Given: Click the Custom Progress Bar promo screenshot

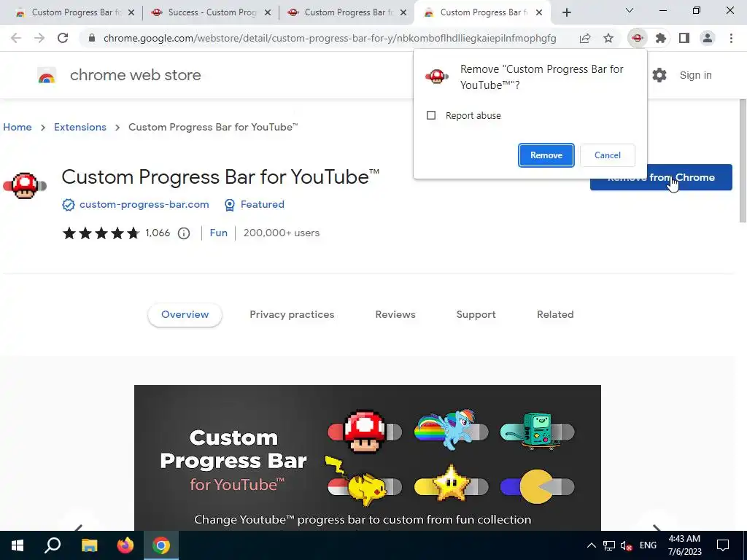Looking at the screenshot, I should click(x=368, y=458).
